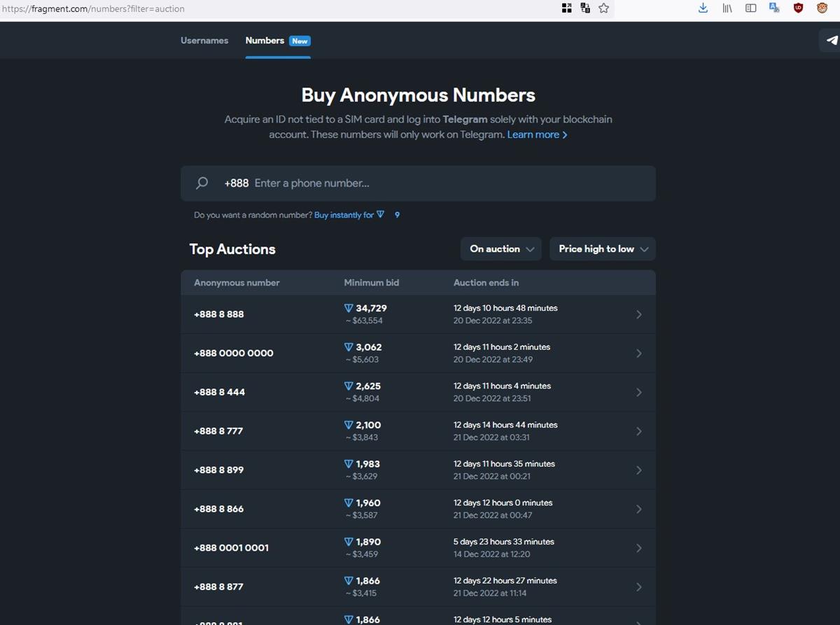840x625 pixels.
Task: Click the translate page icon in address bar
Action: pyautogui.click(x=585, y=8)
